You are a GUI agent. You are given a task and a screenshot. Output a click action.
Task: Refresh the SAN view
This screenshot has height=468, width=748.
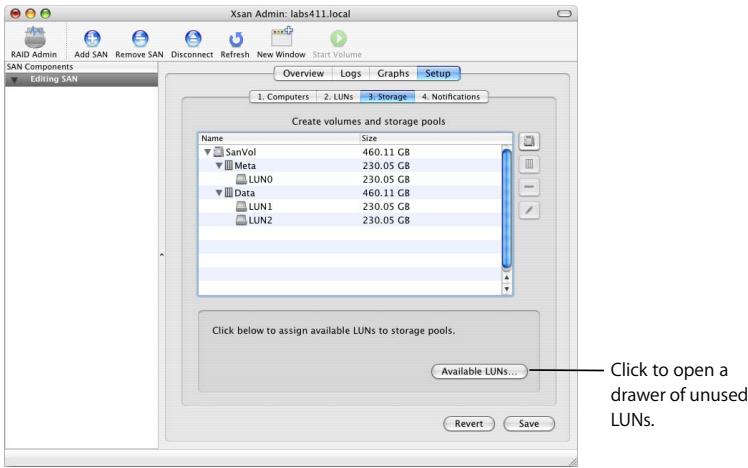235,39
